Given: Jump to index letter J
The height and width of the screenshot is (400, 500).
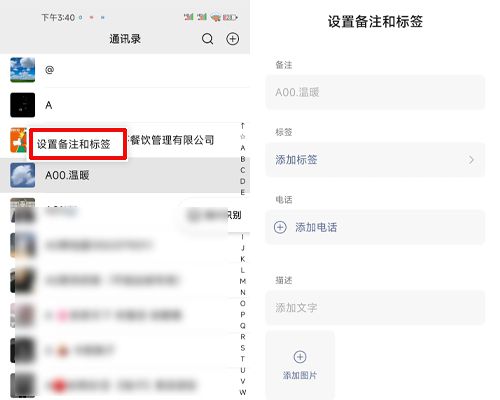Looking at the screenshot, I should (x=243, y=248).
